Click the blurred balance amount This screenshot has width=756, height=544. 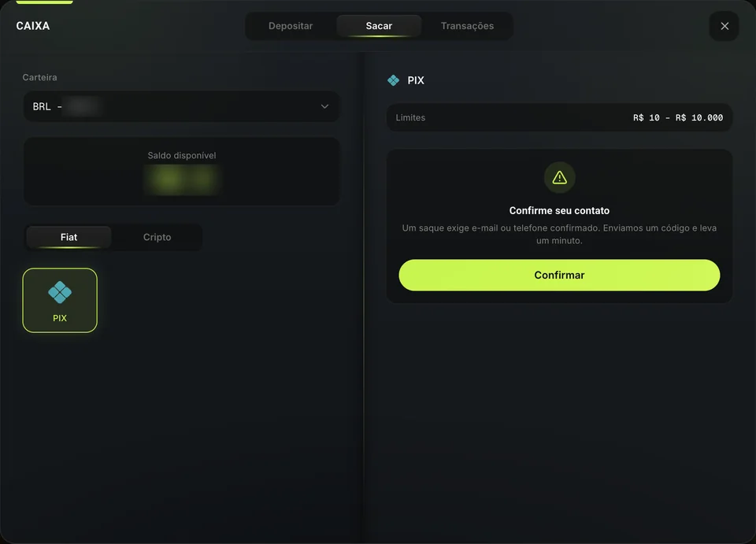pos(182,179)
